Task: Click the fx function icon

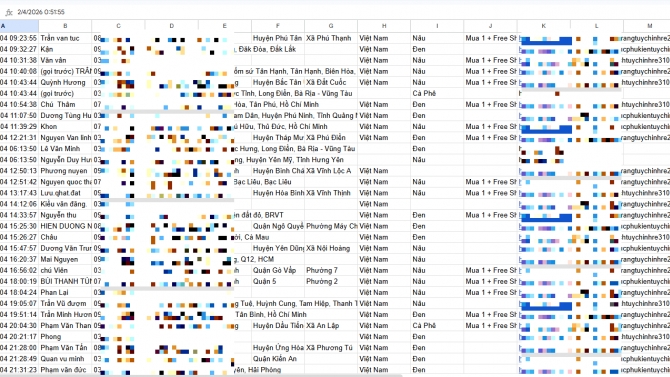Action: tap(9, 12)
